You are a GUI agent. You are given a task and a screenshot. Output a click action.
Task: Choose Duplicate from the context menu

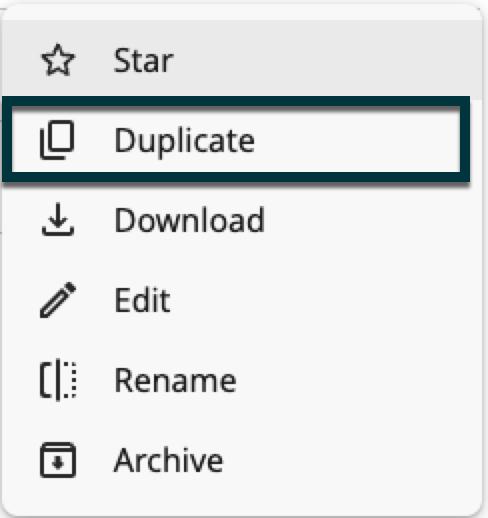tap(236, 139)
